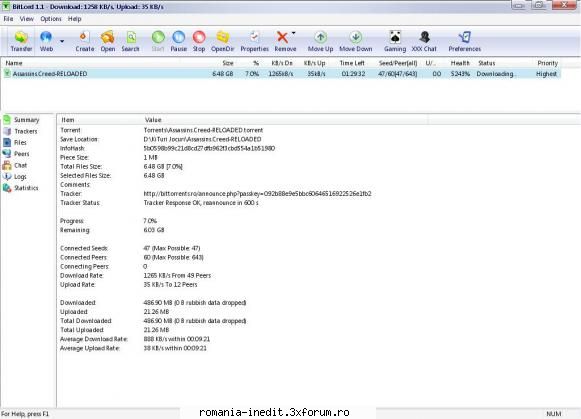581x419 pixels.
Task: Click the Downloading status cell
Action: (x=495, y=74)
